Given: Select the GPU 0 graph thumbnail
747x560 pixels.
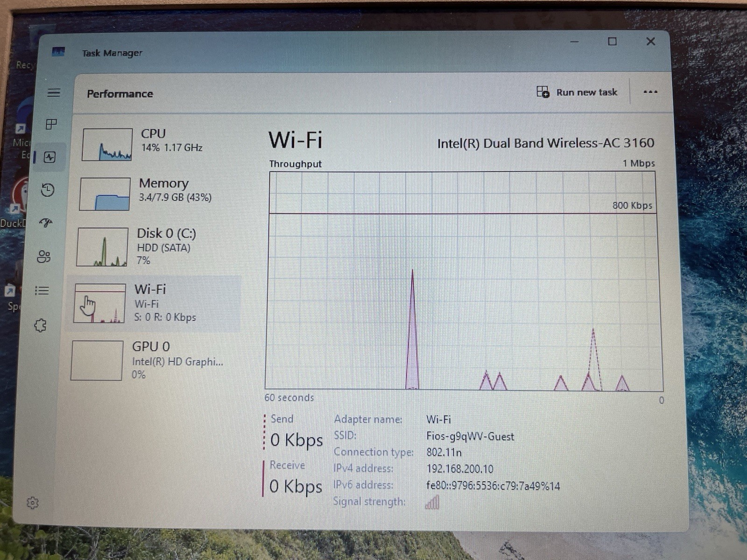Looking at the screenshot, I should click(x=97, y=360).
